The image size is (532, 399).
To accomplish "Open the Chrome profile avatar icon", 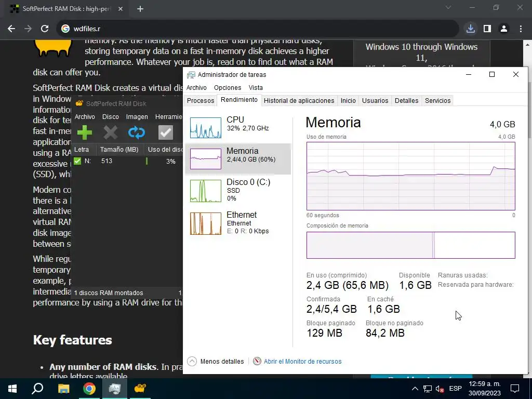I will coord(504,29).
